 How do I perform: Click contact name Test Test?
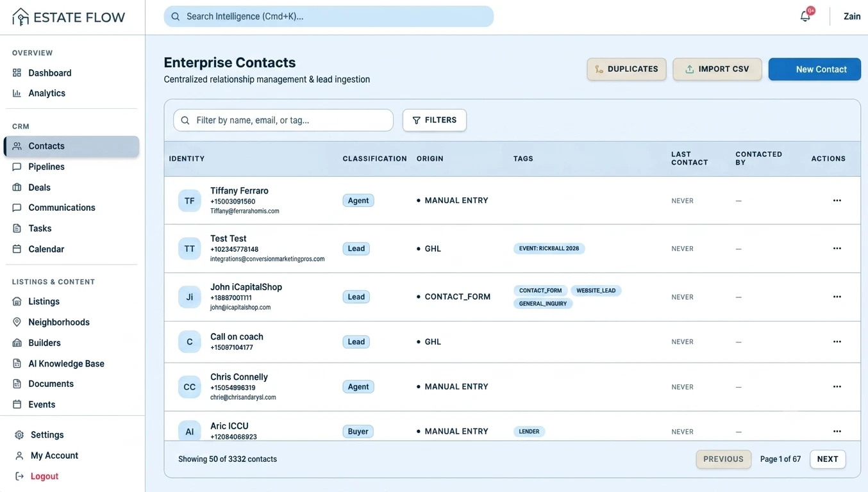click(228, 238)
